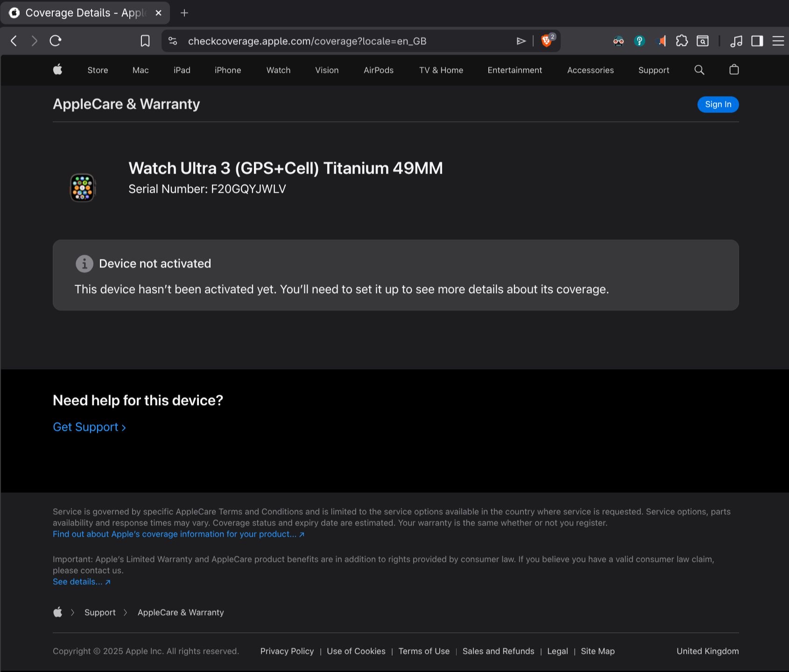
Task: Change region via United Kingdom link
Action: click(x=707, y=651)
